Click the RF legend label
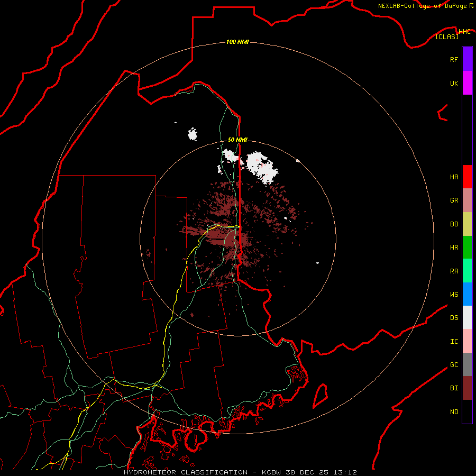Viewport: 476px width, 476px height. click(454, 59)
